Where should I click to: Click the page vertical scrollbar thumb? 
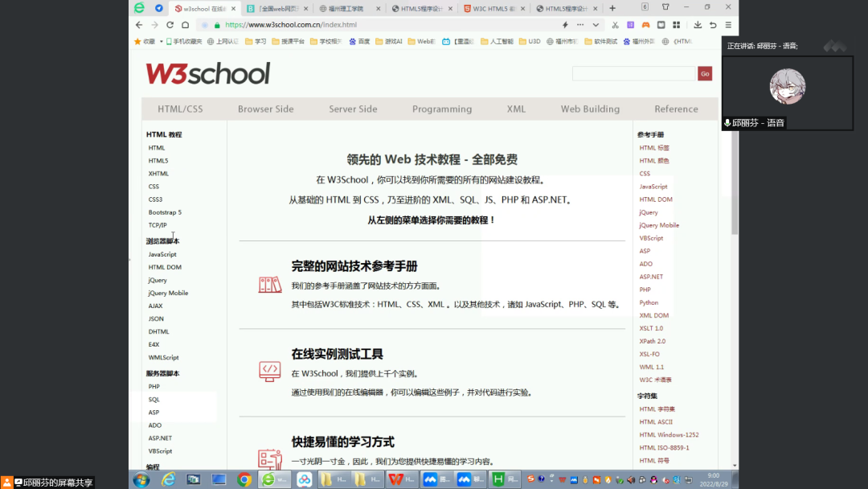point(735,183)
